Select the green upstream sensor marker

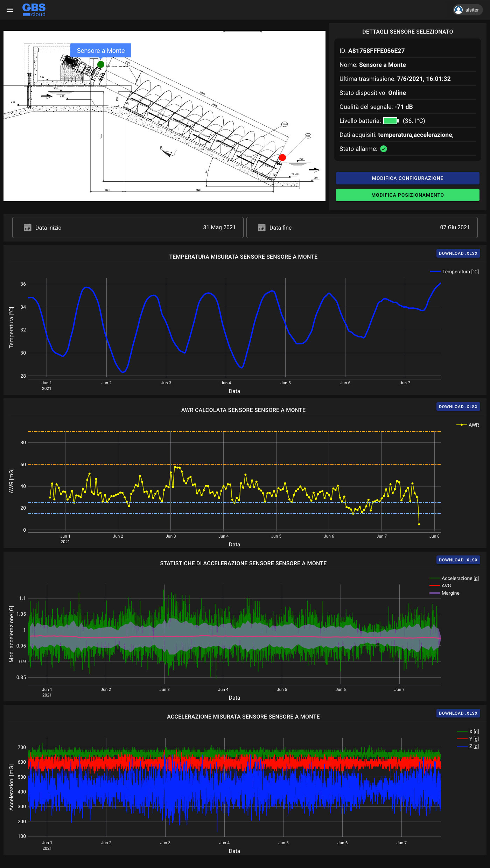click(101, 64)
